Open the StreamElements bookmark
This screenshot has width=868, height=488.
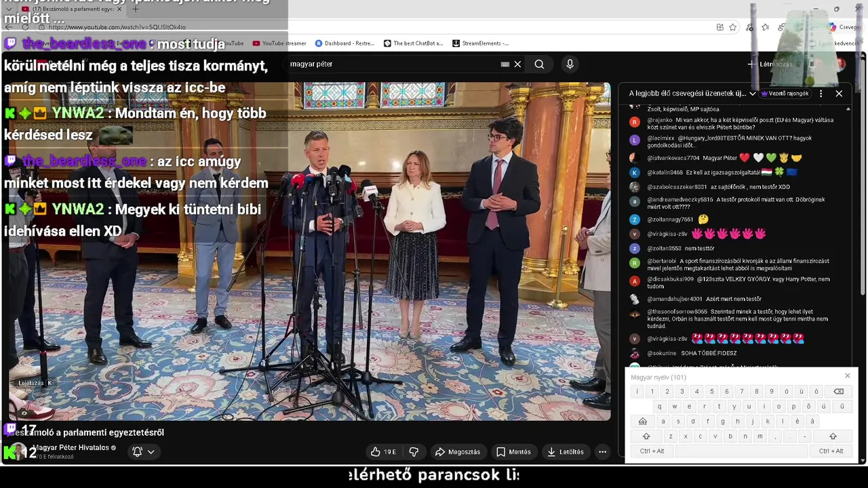coord(480,43)
